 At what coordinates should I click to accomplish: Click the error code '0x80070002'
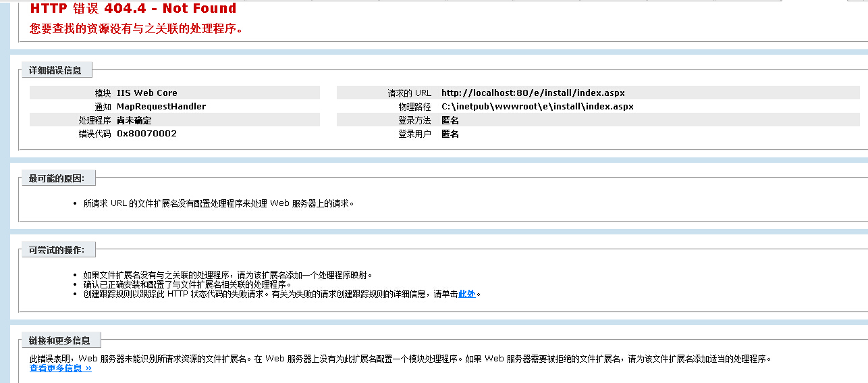coord(146,134)
